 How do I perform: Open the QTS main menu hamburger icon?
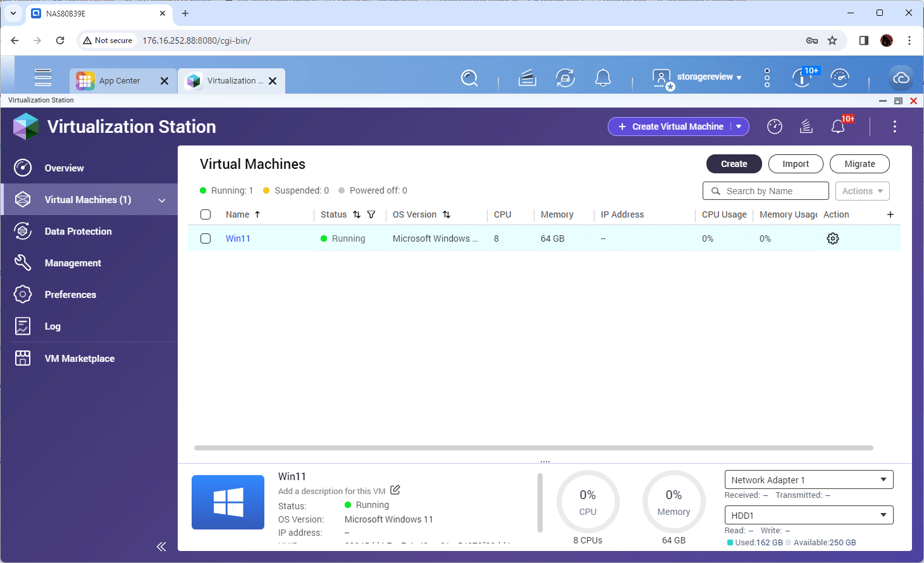point(43,77)
